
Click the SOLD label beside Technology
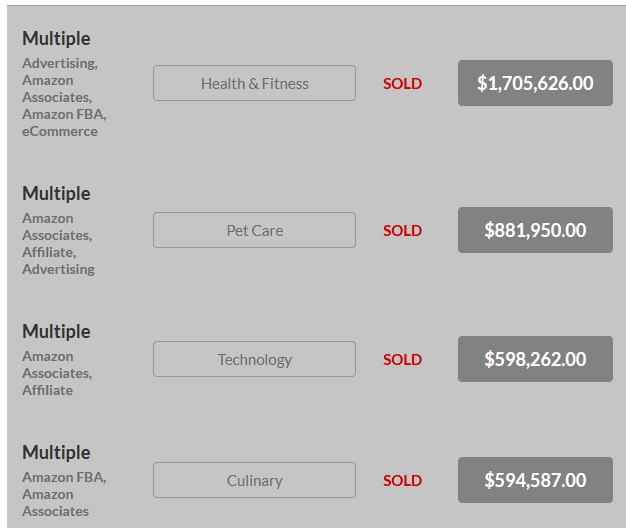[x=402, y=360]
